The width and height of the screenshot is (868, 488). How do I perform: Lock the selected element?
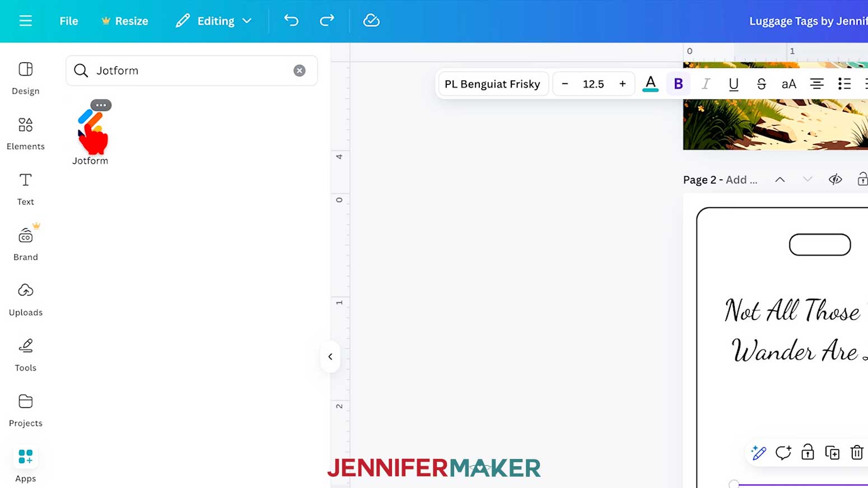pyautogui.click(x=808, y=452)
